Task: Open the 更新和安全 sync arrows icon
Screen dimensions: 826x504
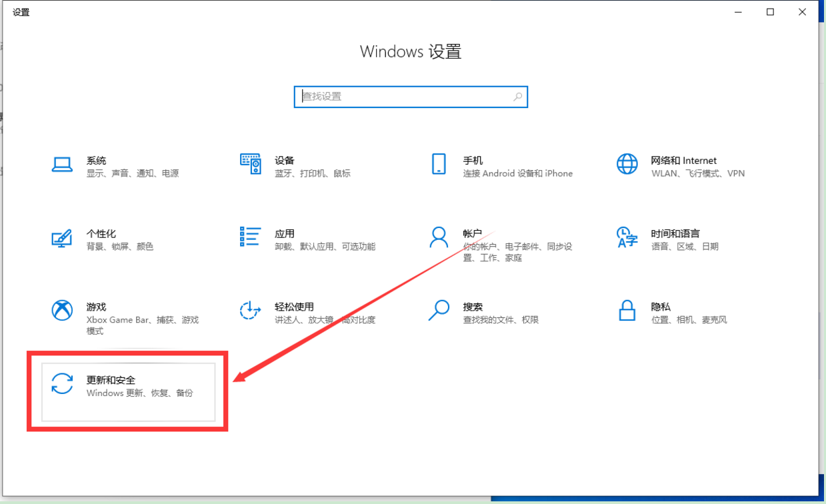Action: [x=62, y=383]
